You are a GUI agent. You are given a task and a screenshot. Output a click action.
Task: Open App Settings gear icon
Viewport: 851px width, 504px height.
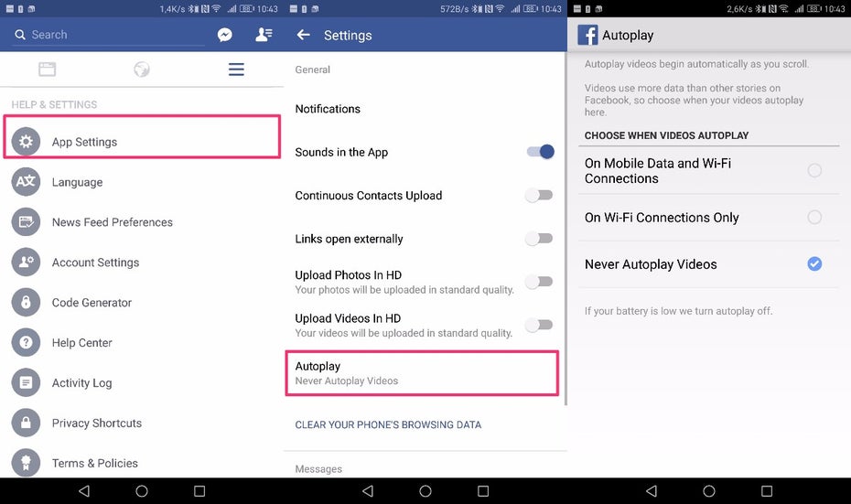[26, 142]
